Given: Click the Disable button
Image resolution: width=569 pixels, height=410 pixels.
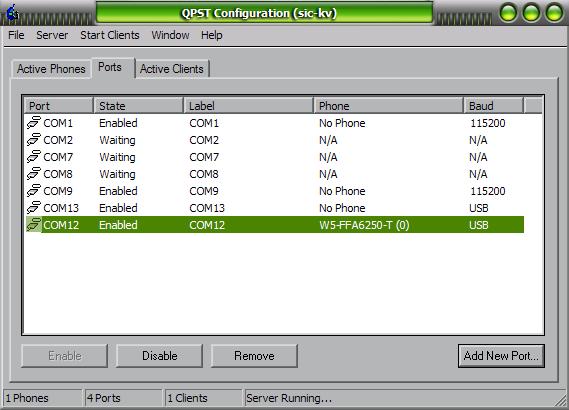Looking at the screenshot, I should coord(159,356).
